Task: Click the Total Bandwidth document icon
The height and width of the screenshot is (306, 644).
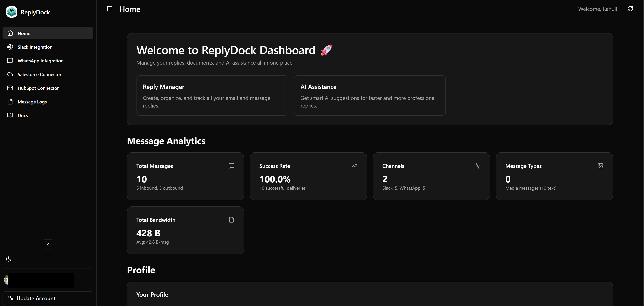Action: tap(231, 220)
